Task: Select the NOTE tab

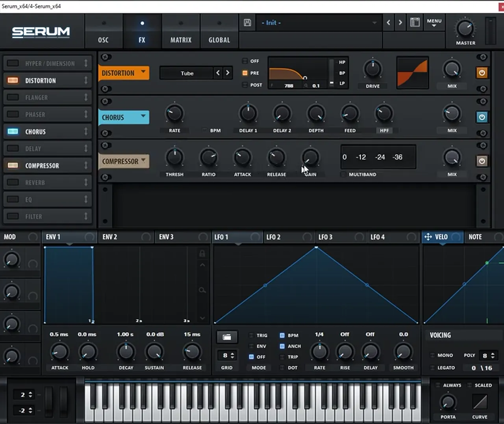Action: 484,237
